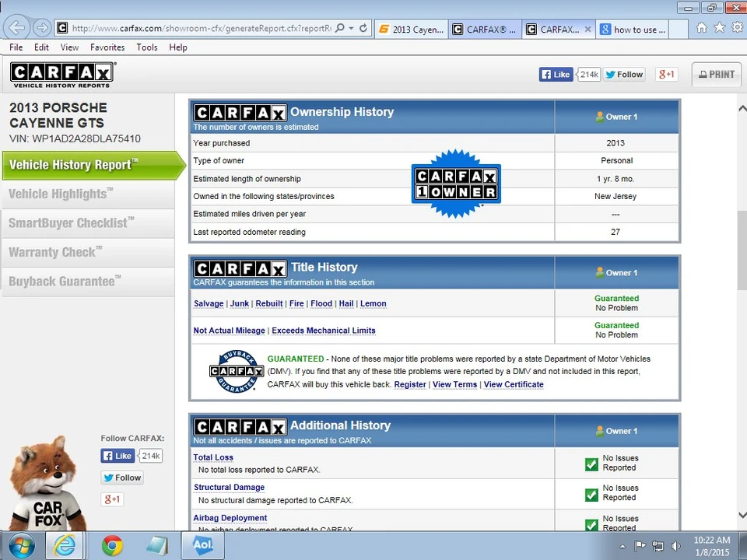This screenshot has height=560, width=747.
Task: Show hidden tray icons arrow
Action: click(x=622, y=546)
